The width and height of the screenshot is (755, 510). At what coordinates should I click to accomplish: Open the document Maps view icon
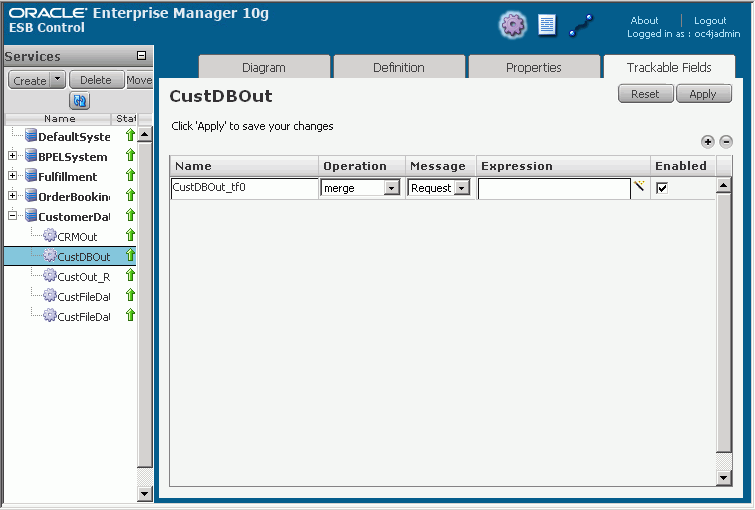(x=547, y=25)
